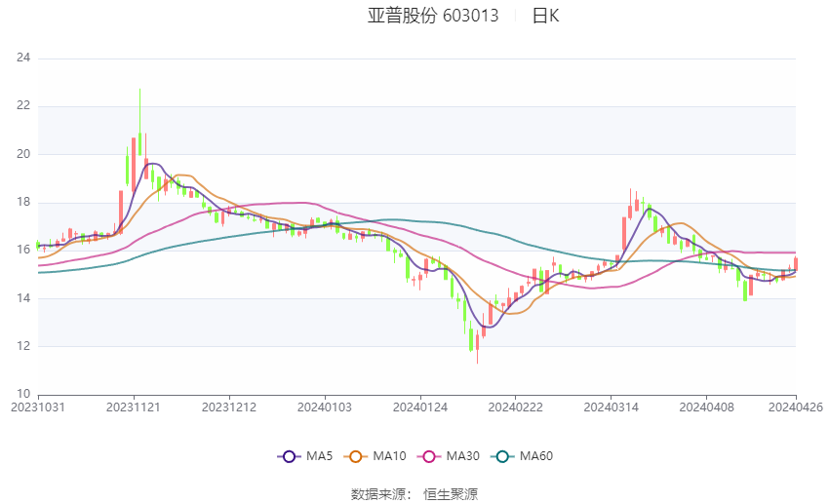Hide the MA30 series via label
Image resolution: width=829 pixels, height=504 pixels.
coord(463,456)
